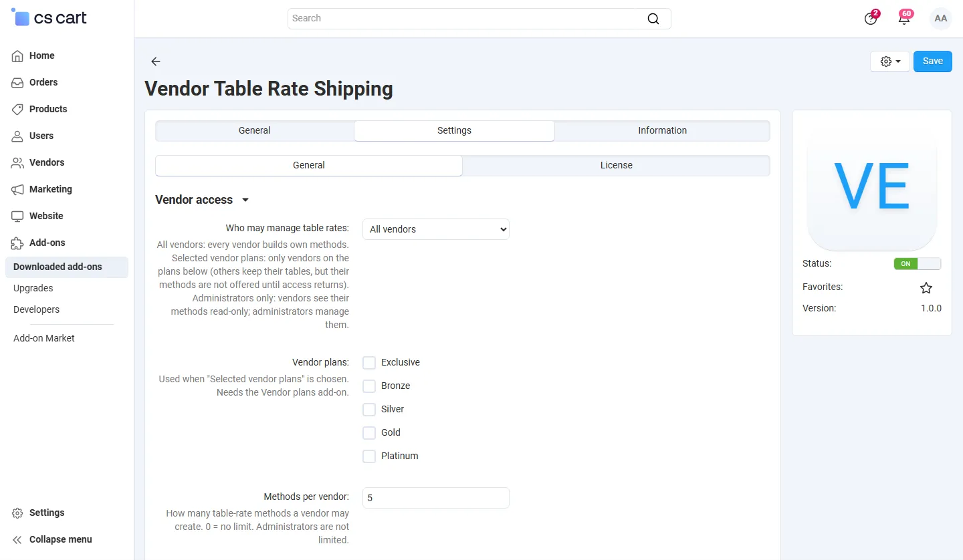This screenshot has width=963, height=560.
Task: Open Developers in the sidebar
Action: (x=36, y=310)
